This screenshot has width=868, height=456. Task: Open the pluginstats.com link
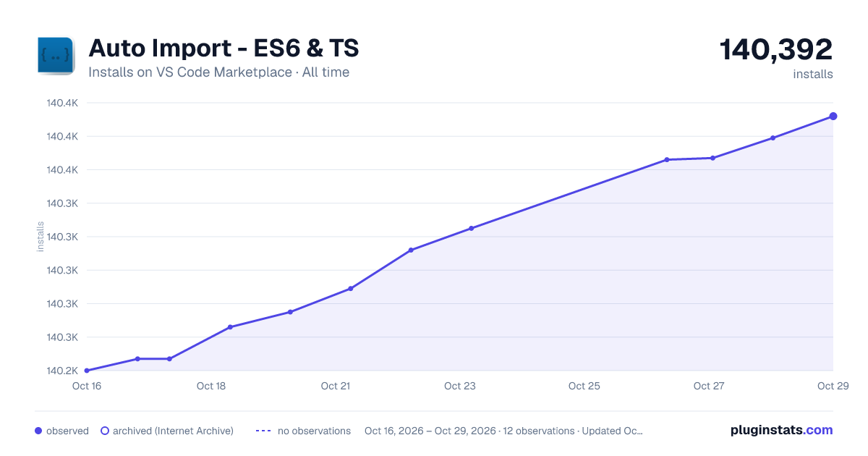pos(782,430)
